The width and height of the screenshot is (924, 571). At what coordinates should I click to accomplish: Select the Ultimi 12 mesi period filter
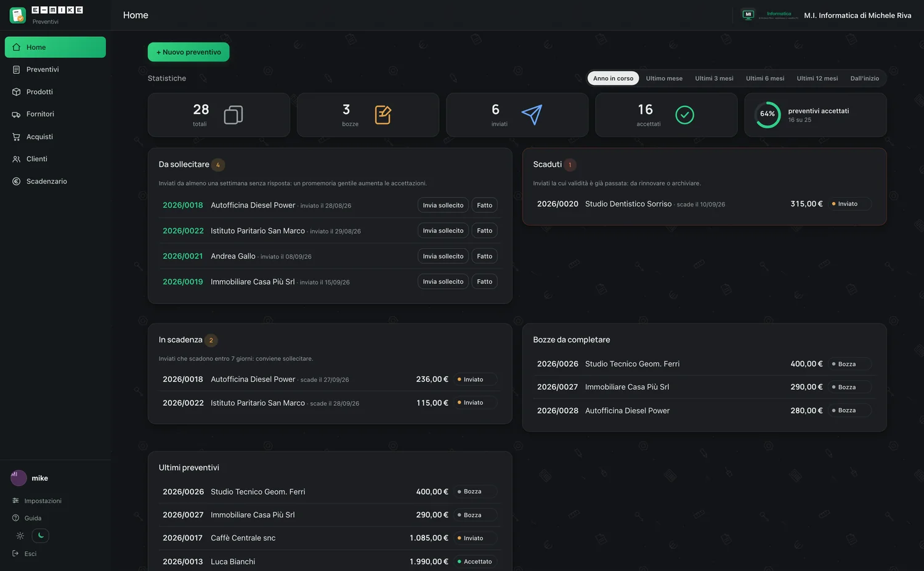click(817, 78)
